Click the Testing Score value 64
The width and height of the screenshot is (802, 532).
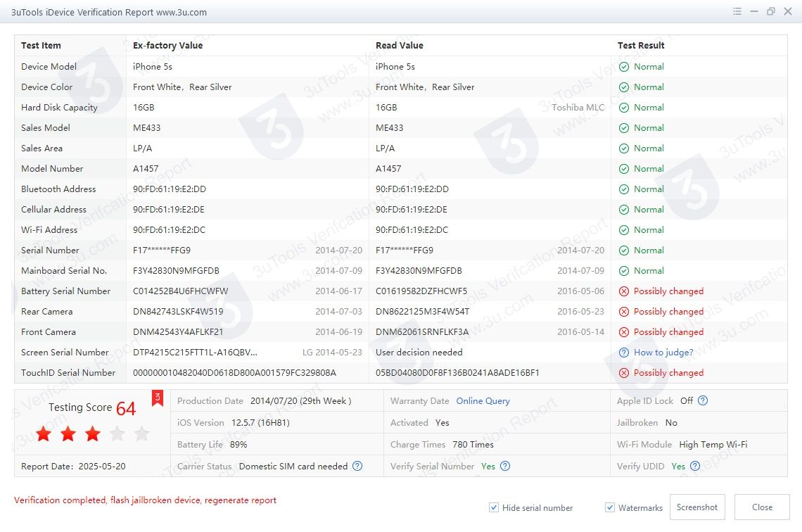coord(126,408)
